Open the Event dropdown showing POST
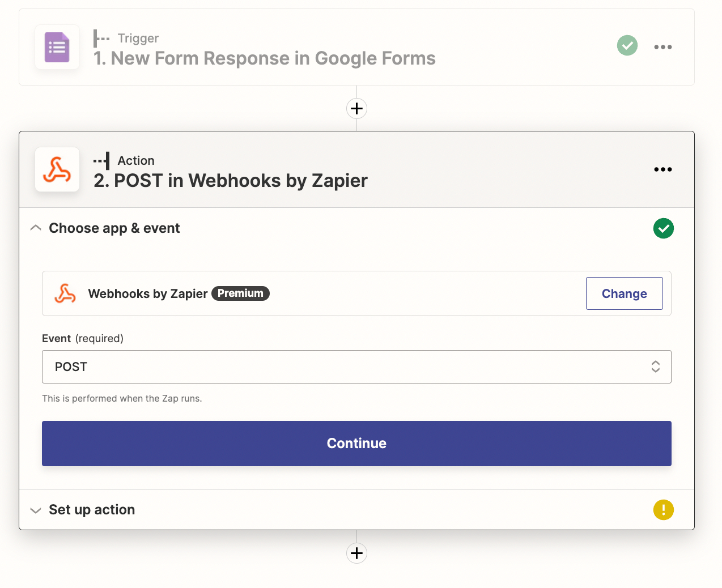The height and width of the screenshot is (588, 722). point(356,367)
